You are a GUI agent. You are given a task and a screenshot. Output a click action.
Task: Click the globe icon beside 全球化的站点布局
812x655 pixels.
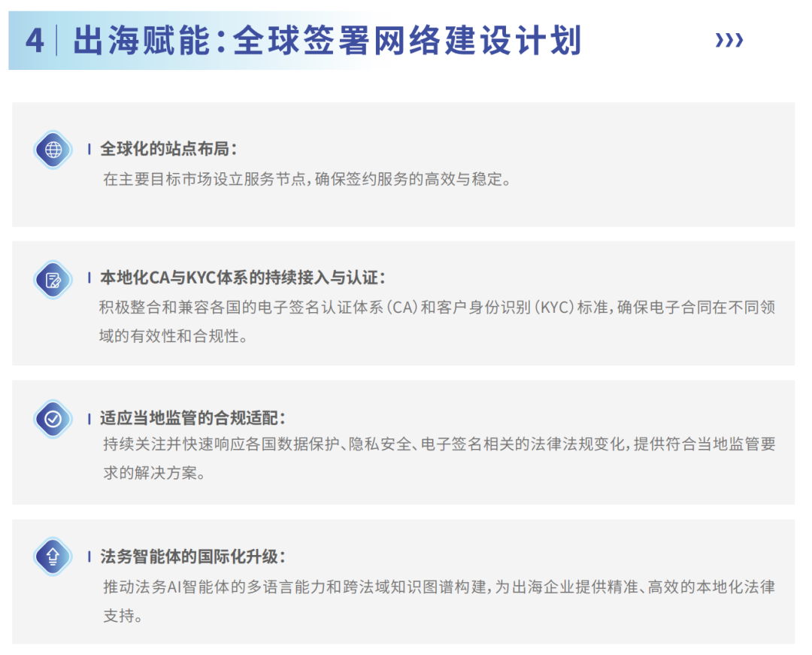tap(53, 150)
